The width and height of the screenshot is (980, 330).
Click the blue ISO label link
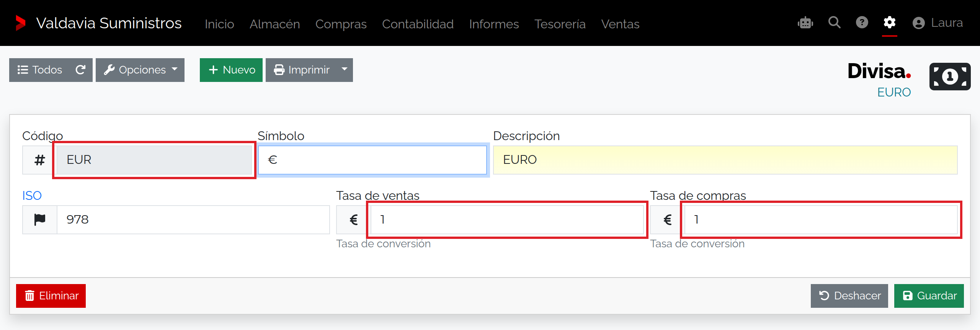point(32,196)
